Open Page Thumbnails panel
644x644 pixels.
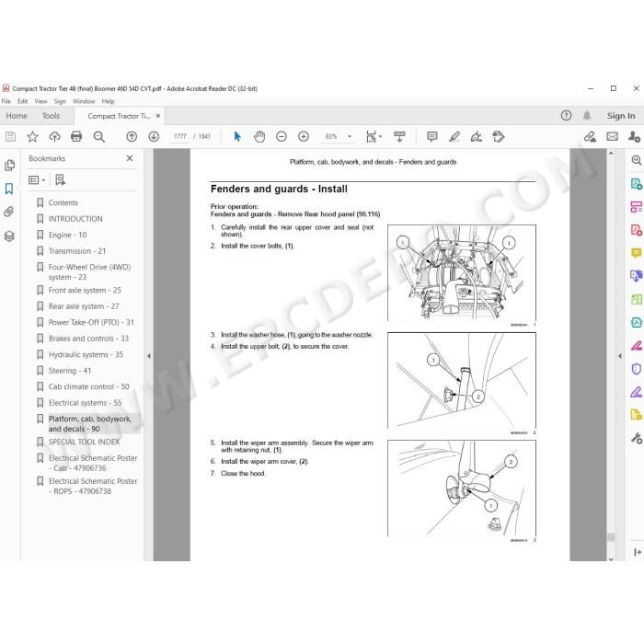(9, 166)
